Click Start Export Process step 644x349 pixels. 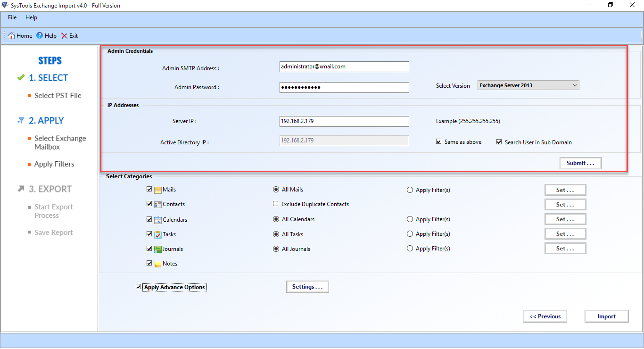[53, 211]
